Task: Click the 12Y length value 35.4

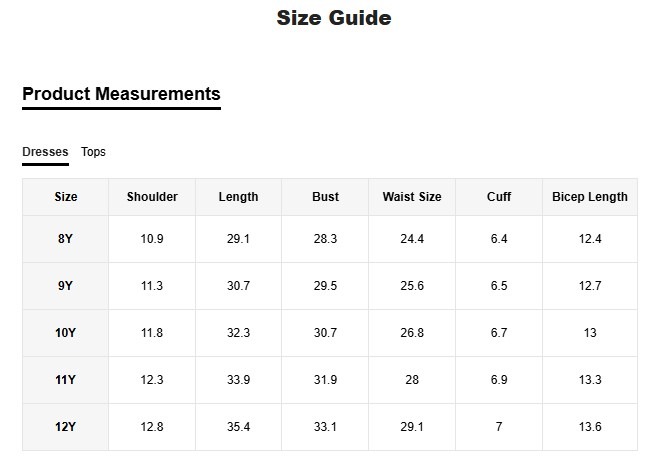Action: [x=238, y=427]
